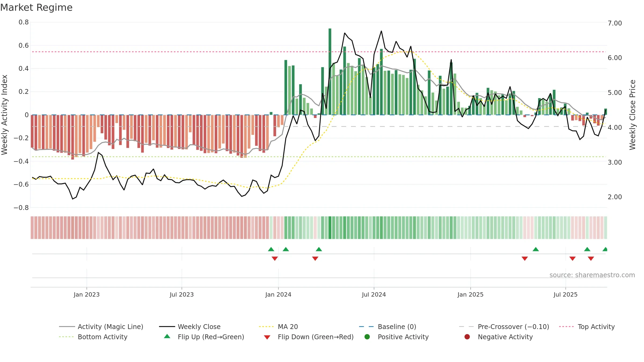Toggle the Pre-Crossover (−0.10) legend entry
The height and width of the screenshot is (362, 644).
504,327
